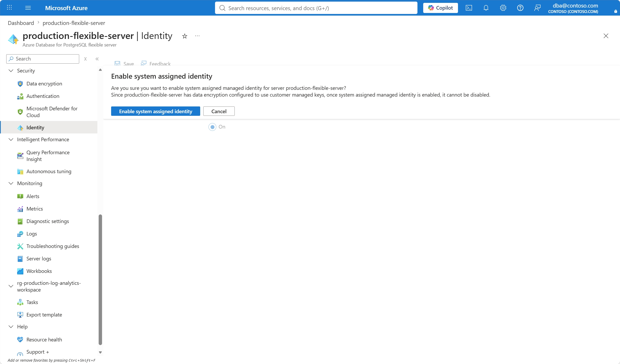
Task: Open Export template page
Action: (49, 315)
